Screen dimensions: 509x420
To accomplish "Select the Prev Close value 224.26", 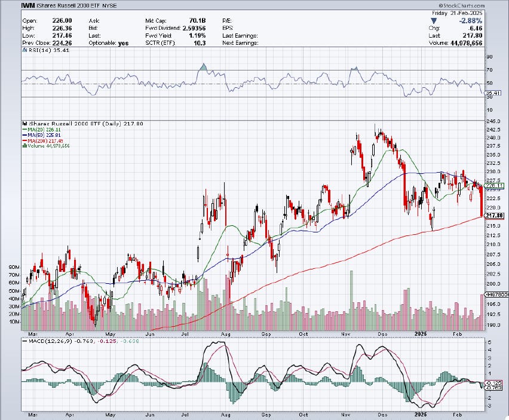I will click(x=62, y=43).
